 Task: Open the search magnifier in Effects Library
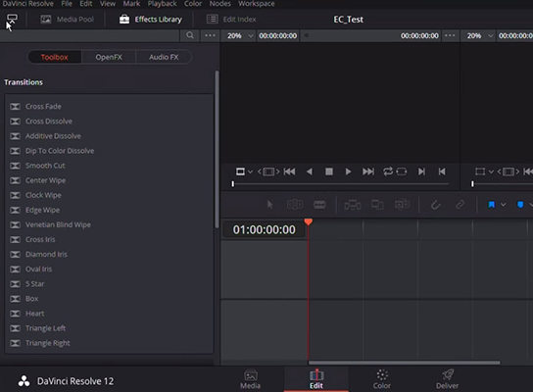click(190, 35)
